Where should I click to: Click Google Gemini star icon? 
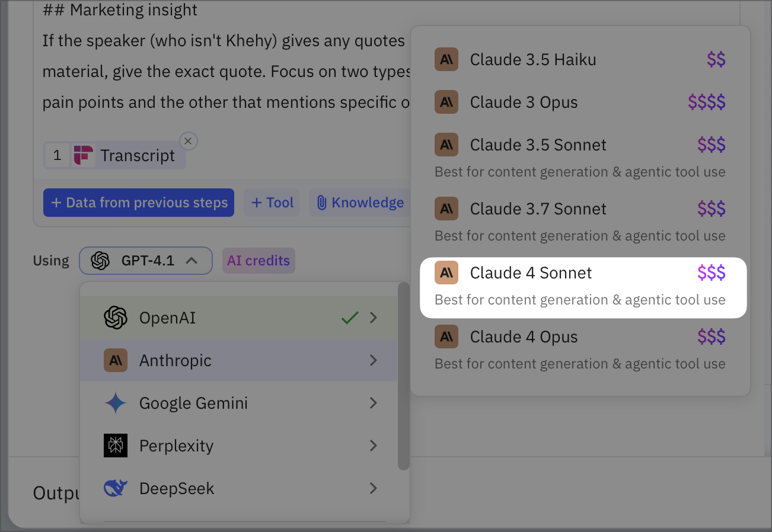[x=116, y=403]
